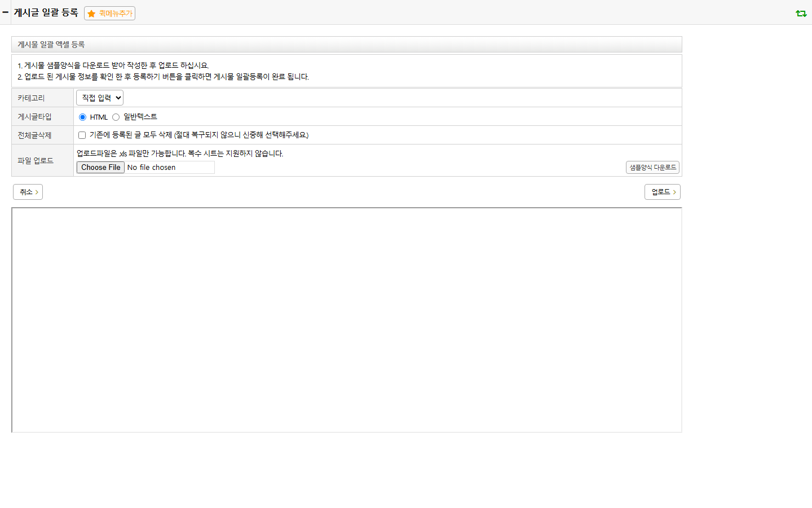Click the 퀵메뉴추가 star button
812x508 pixels.
click(109, 14)
